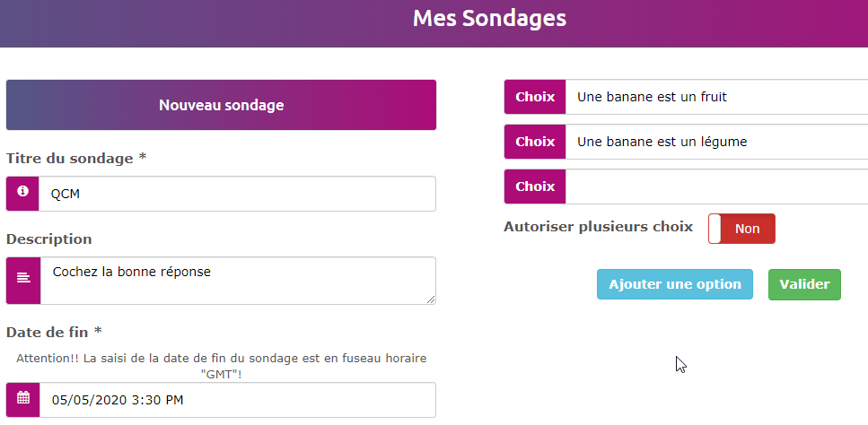Click the third Choix label tag
This screenshot has width=868, height=425.
[535, 186]
